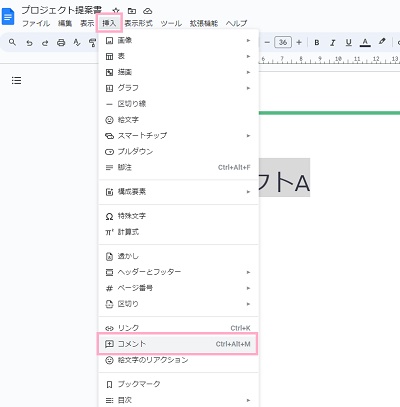
Task: Click the chain icon beside リンク
Action: click(109, 328)
